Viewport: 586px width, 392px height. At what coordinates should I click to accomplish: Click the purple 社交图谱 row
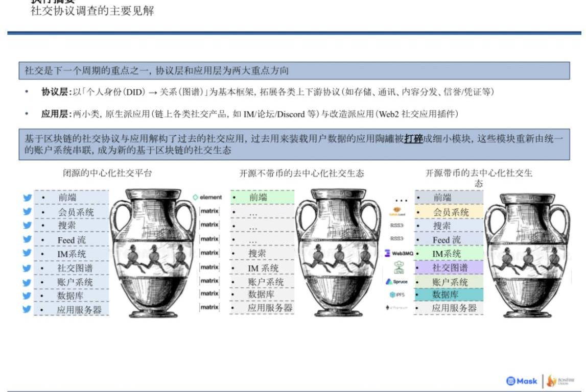(x=449, y=267)
